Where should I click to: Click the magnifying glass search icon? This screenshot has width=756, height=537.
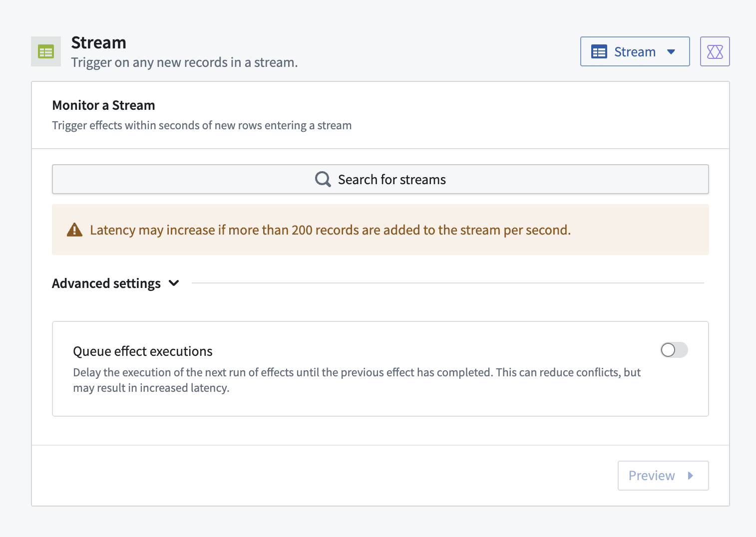pyautogui.click(x=323, y=179)
